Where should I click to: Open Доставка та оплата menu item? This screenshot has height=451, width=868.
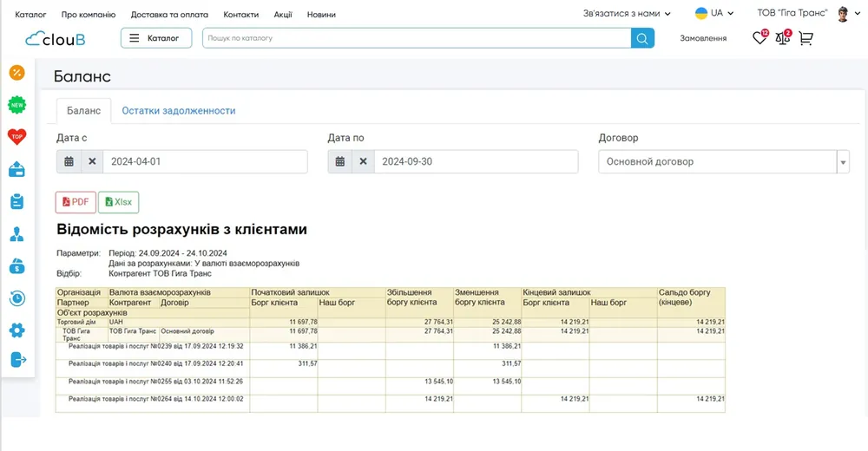tap(169, 15)
